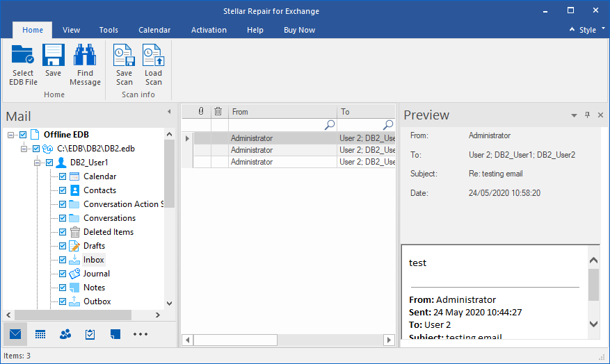Toggle the Deleted Items checkbox
The width and height of the screenshot is (610, 364).
point(63,232)
